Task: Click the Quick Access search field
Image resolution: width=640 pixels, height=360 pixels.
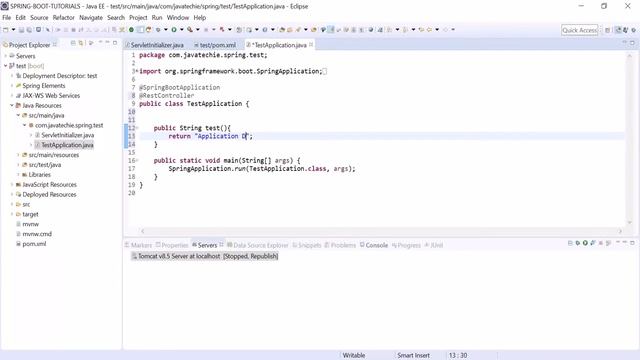Action: (x=580, y=30)
